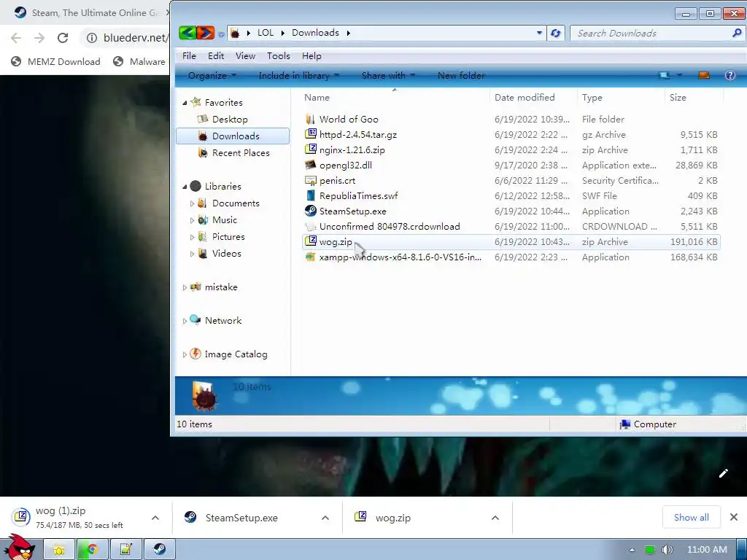This screenshot has width=747, height=560.
Task: Open the View menu
Action: [245, 55]
